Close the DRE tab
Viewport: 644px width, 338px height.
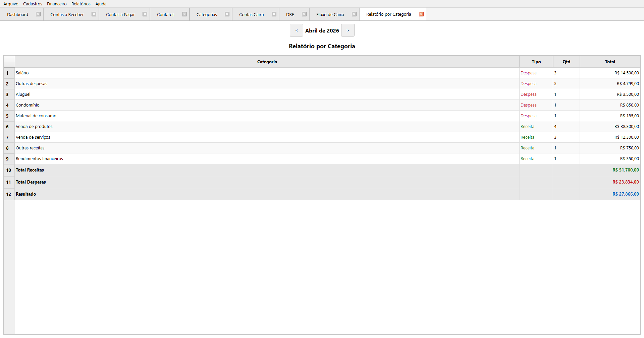pos(304,14)
